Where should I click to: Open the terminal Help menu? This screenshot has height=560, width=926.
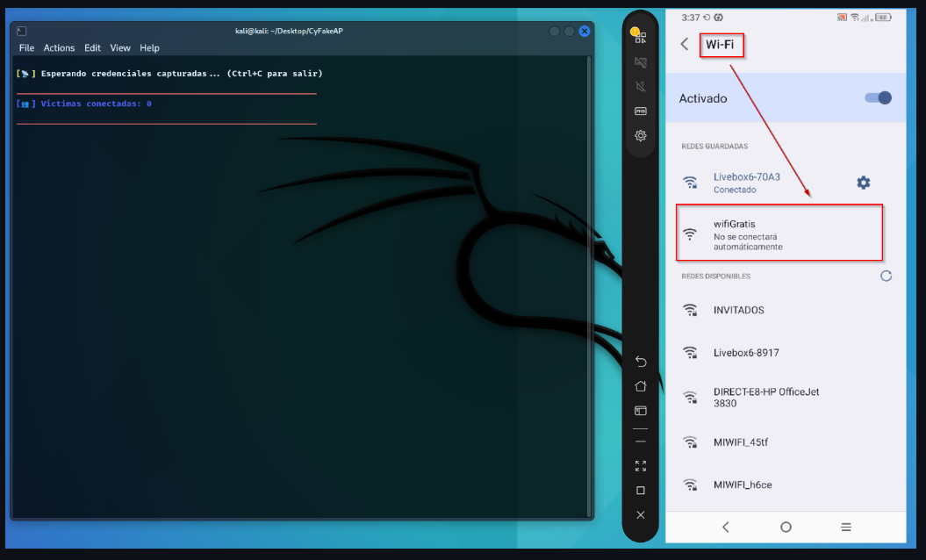click(x=149, y=48)
